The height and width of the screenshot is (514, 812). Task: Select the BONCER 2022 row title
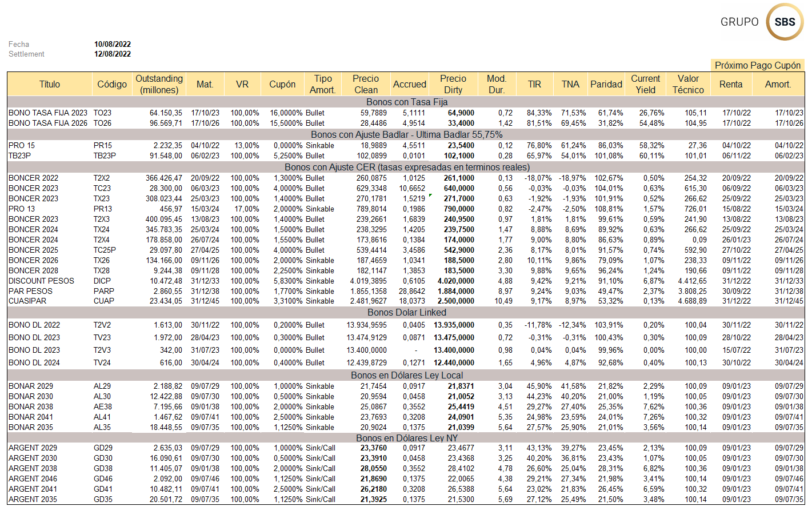coord(33,178)
